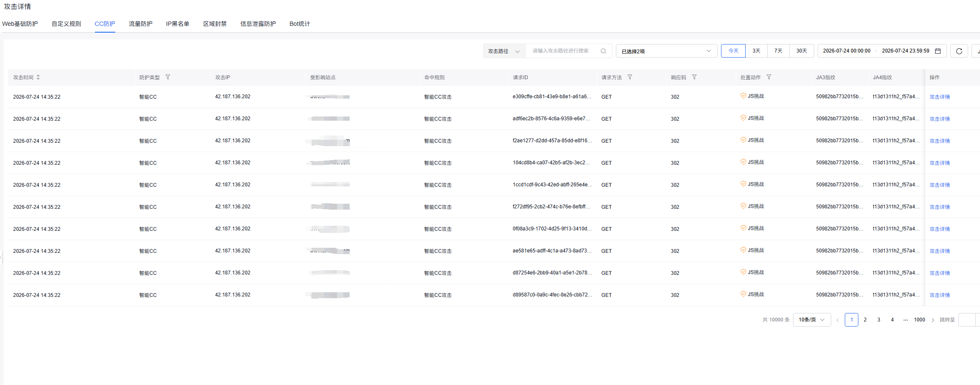Open the IP黑名单 tab
This screenshot has height=385, width=980.
pos(178,24)
